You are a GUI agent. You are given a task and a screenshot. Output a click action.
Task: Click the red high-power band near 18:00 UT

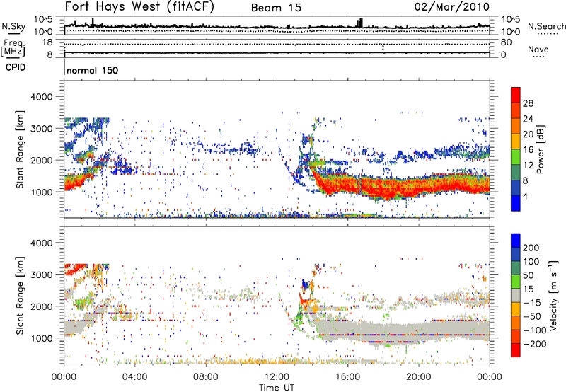point(383,188)
